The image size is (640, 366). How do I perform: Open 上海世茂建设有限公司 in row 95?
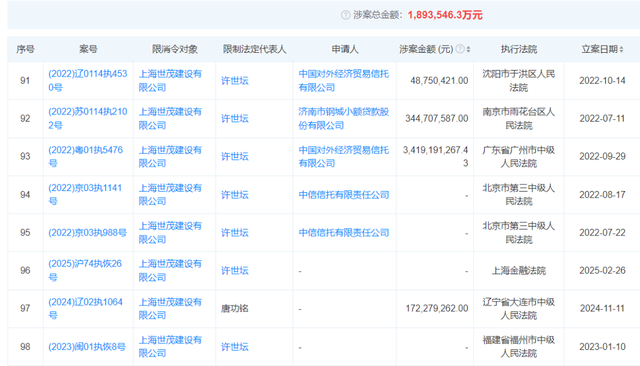[x=170, y=233]
